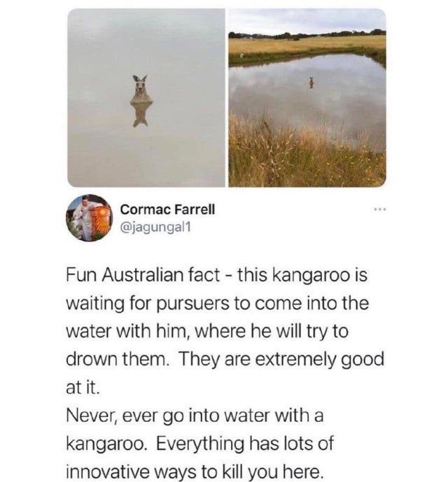Click the short "at it." text line
Image resolution: width=448 pixels, height=482 pixels.
(83, 388)
